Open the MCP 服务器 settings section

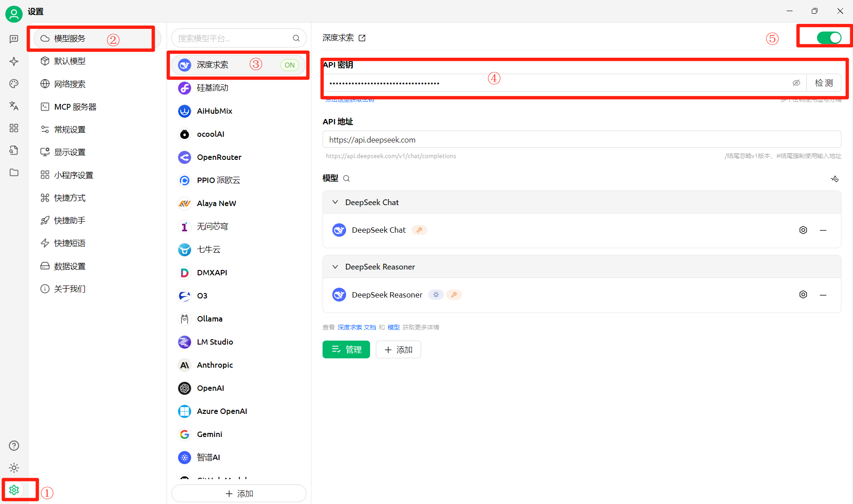click(75, 107)
